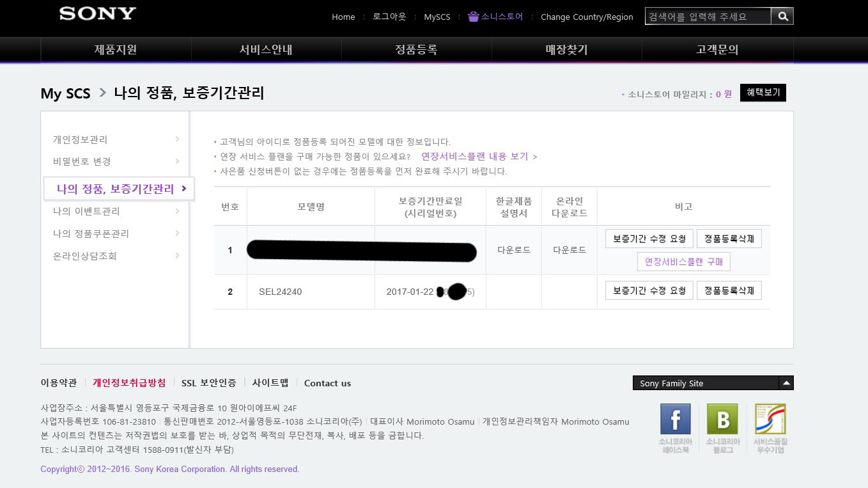Click the 로그아웃 link

(x=389, y=17)
